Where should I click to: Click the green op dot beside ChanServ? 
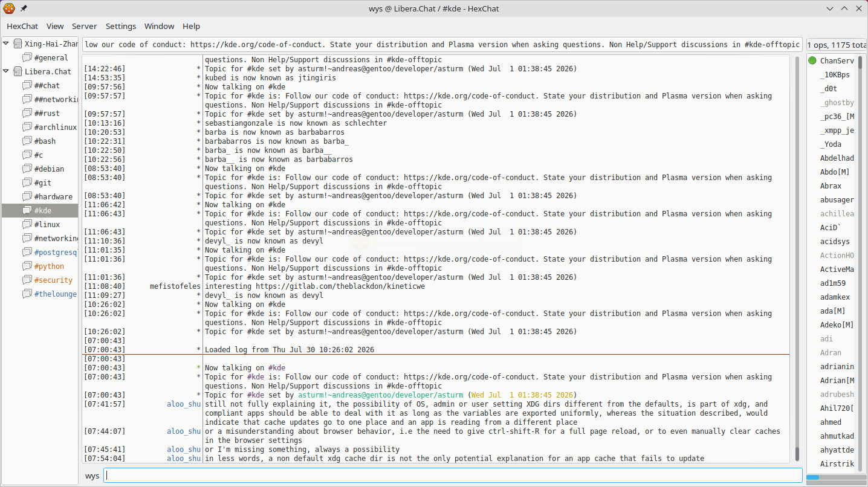pyautogui.click(x=812, y=61)
